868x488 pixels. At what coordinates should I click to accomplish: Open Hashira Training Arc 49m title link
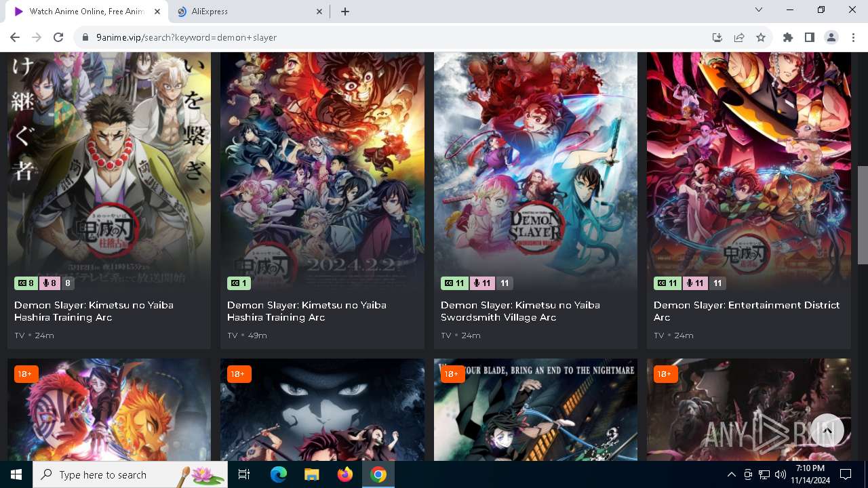(307, 311)
